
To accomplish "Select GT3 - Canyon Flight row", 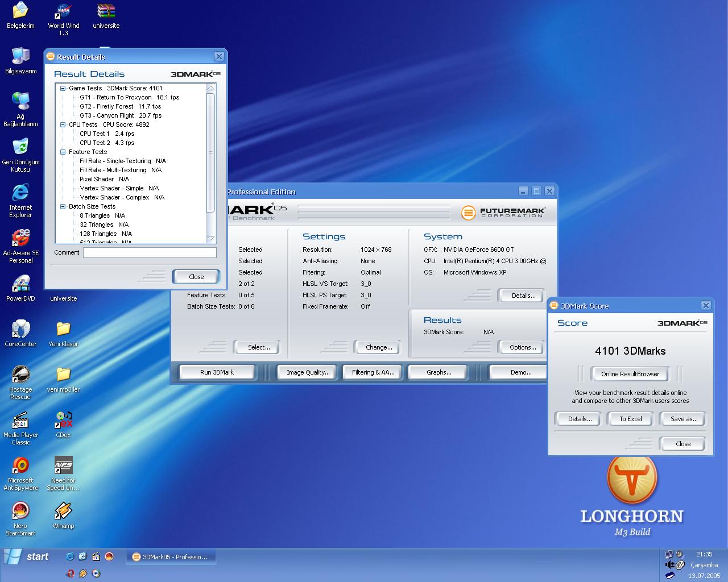I will [x=121, y=115].
